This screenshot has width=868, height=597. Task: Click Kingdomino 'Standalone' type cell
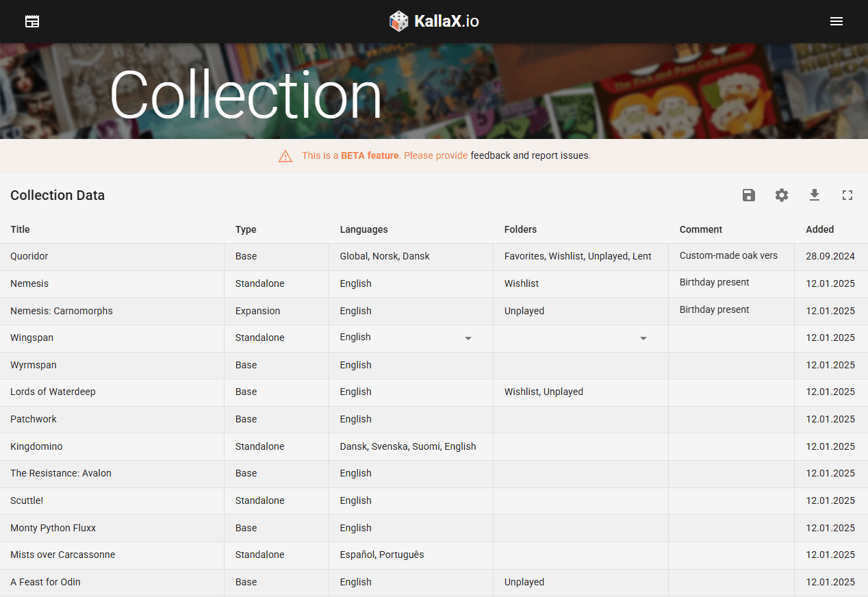point(277,446)
